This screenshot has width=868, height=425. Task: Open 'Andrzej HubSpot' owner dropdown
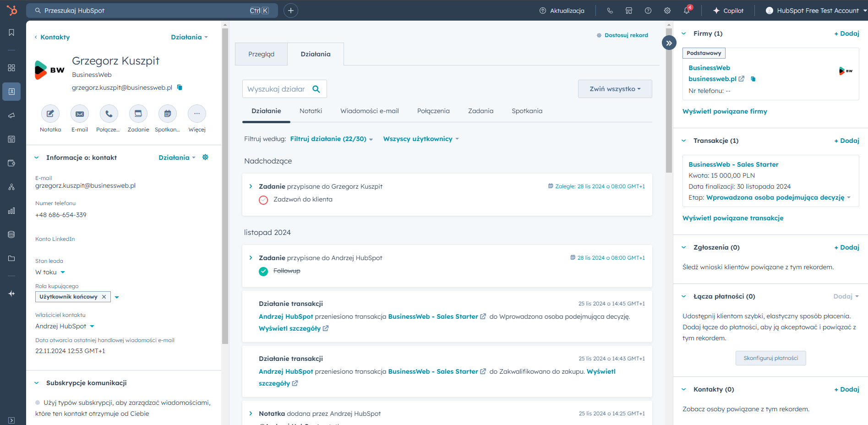tap(65, 326)
